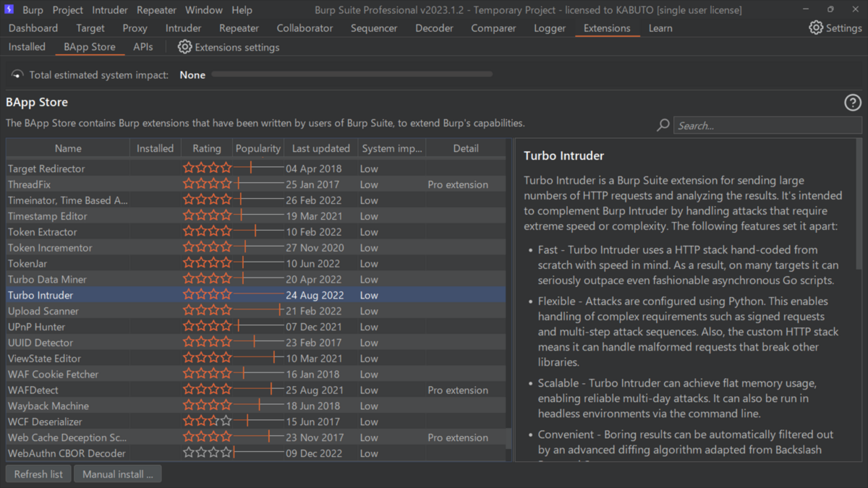Click the system impact gauge icon
The width and height of the screenshot is (868, 488).
point(16,73)
